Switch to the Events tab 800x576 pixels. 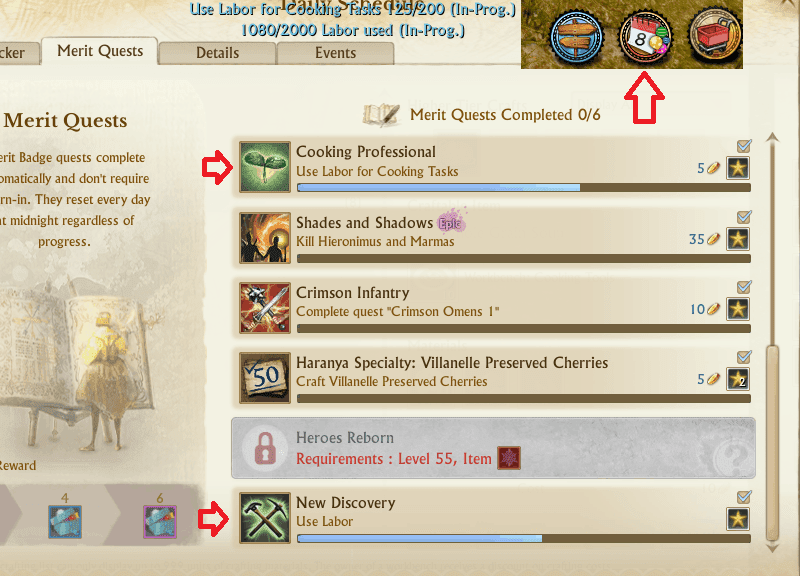[335, 53]
